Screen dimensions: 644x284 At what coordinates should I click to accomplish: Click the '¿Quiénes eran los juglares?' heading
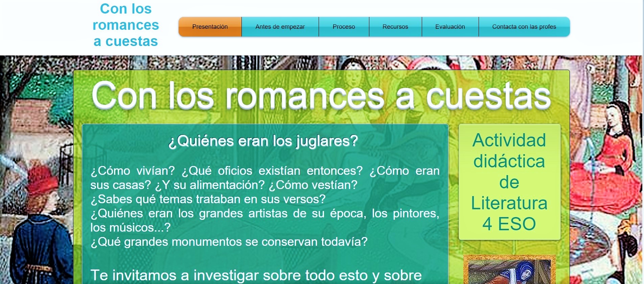pyautogui.click(x=263, y=141)
